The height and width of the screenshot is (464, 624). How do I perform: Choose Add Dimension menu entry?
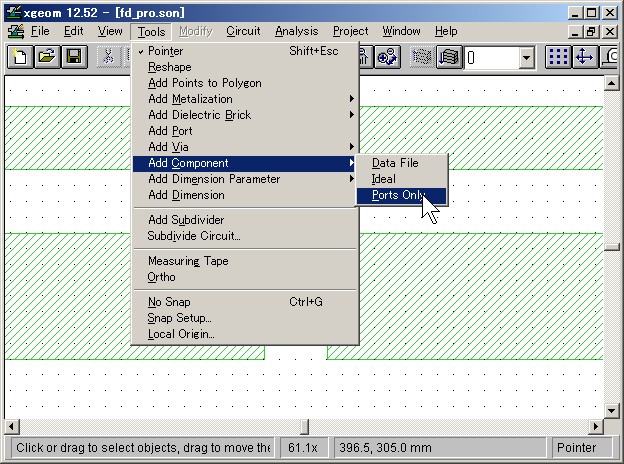(x=246, y=195)
